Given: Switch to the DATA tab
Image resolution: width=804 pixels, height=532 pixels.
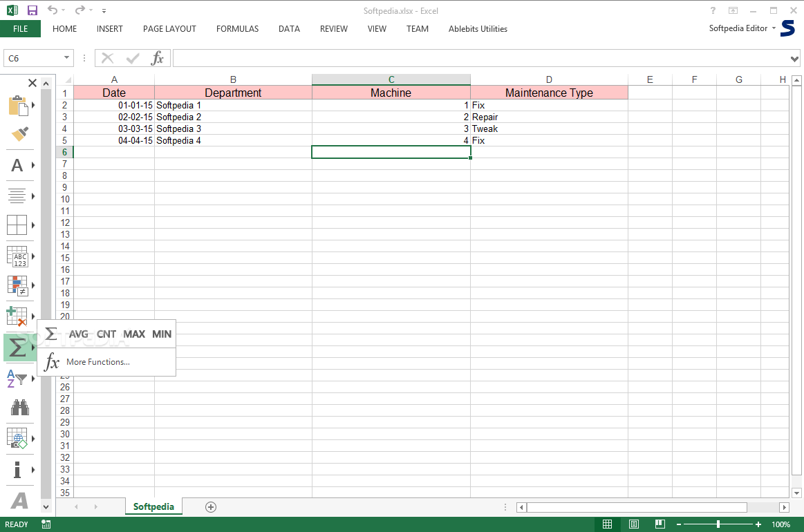Looking at the screenshot, I should 289,29.
